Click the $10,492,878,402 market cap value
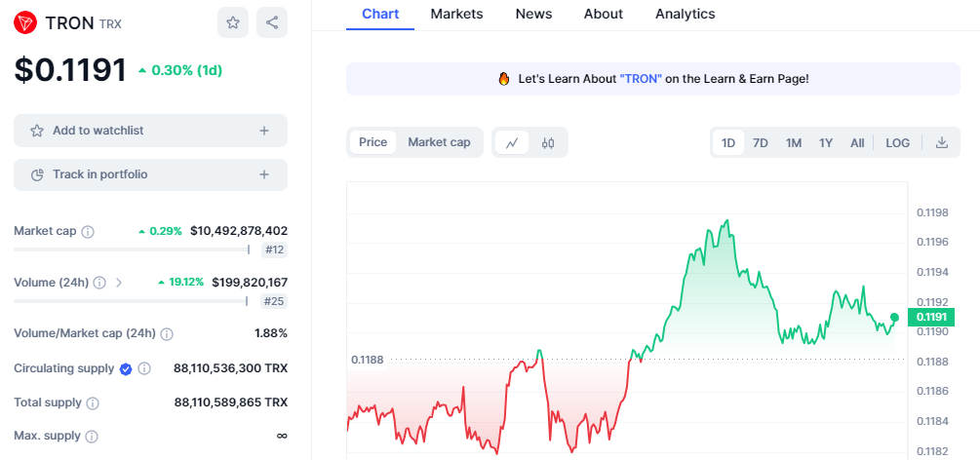 coord(239,231)
